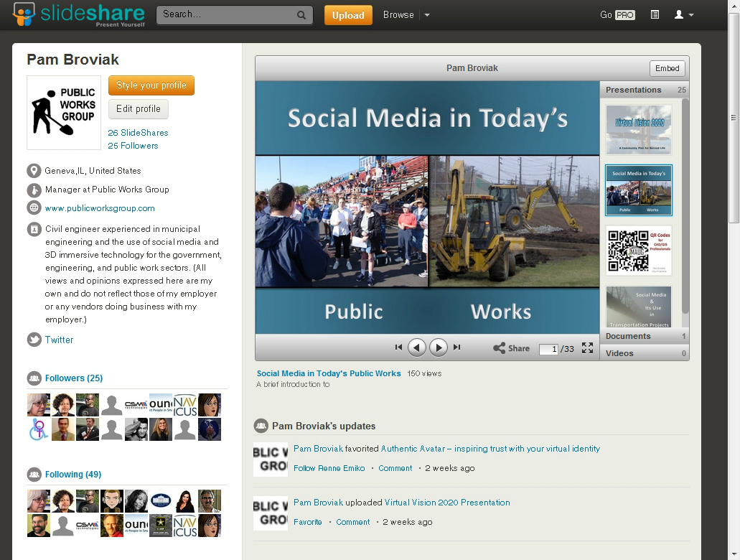
Task: Click Pam Broviak name in favorited update
Action: pos(318,449)
